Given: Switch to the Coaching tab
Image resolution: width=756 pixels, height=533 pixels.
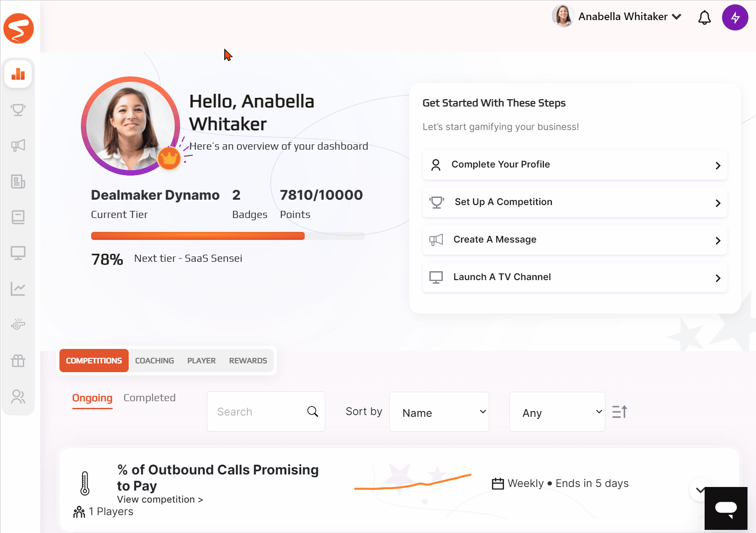Looking at the screenshot, I should [x=155, y=361].
